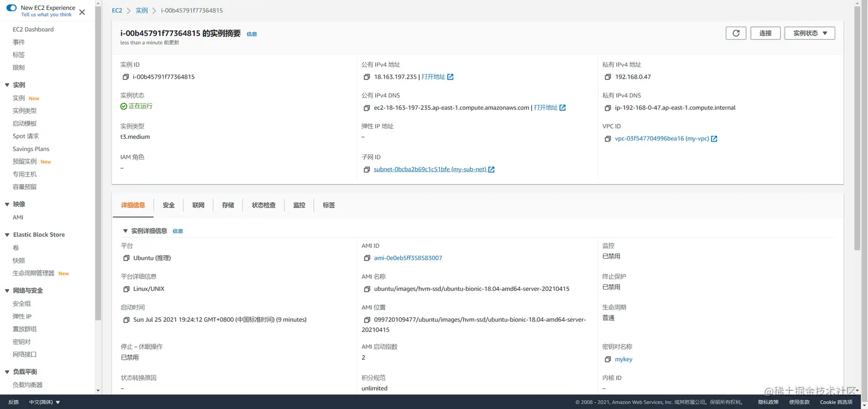Collapse the 实例 sidebar group

[7, 85]
